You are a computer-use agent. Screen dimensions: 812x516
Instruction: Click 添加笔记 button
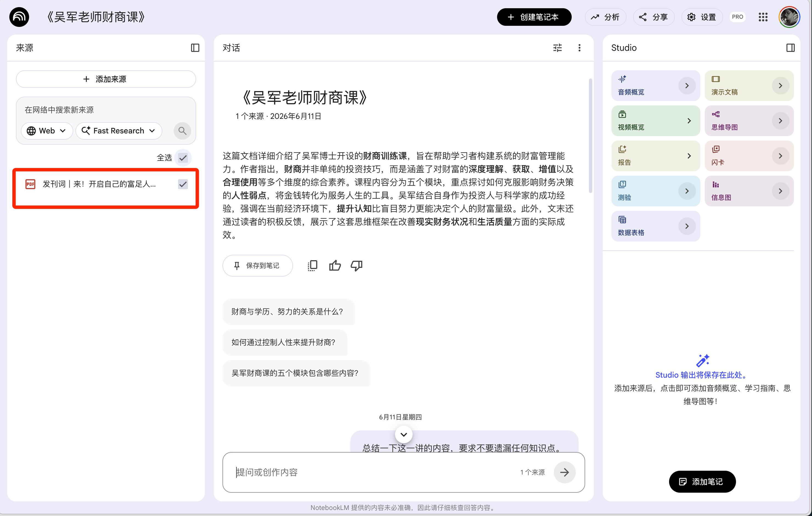(x=702, y=482)
